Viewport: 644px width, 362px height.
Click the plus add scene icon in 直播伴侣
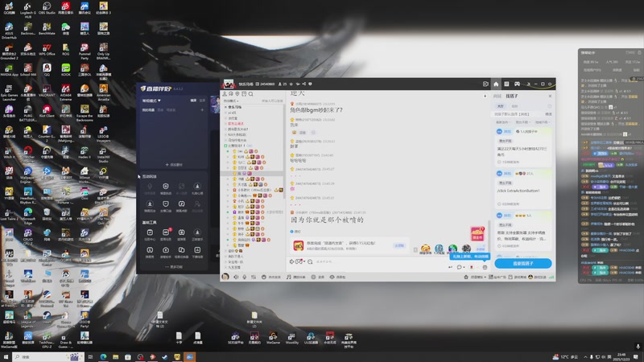(x=202, y=110)
